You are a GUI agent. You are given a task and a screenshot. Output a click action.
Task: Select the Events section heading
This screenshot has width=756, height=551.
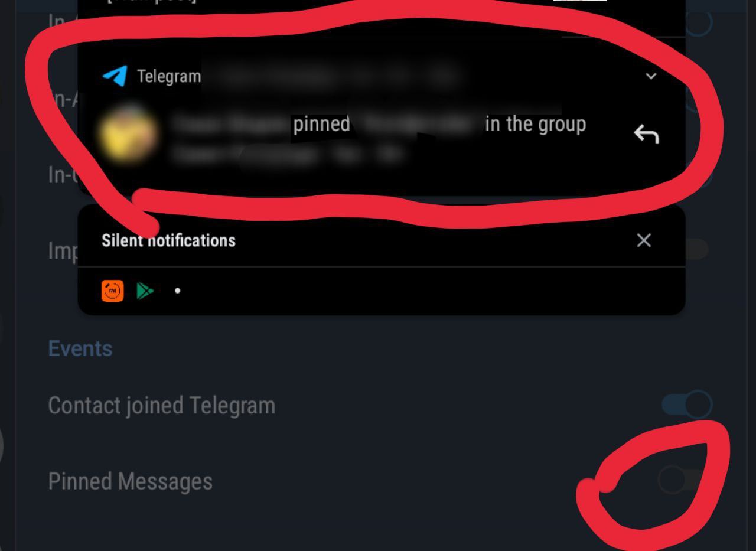coord(80,348)
